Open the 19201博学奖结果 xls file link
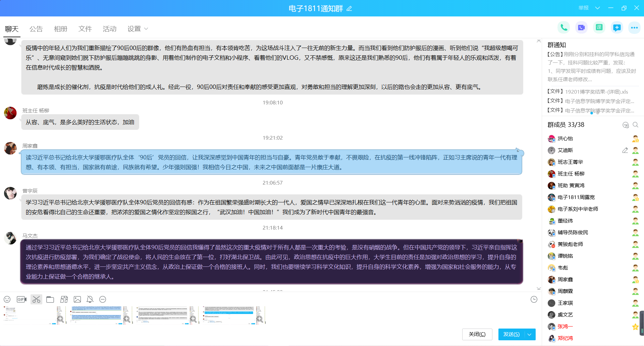The image size is (644, 346). pyautogui.click(x=596, y=92)
